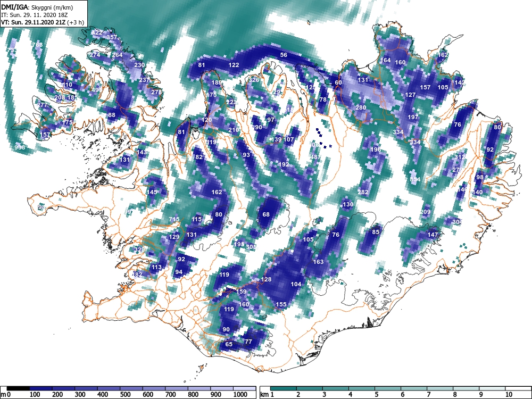The height and width of the screenshot is (399, 532).
Task: Click visibility value '65' near the south coast
Action: pyautogui.click(x=229, y=344)
